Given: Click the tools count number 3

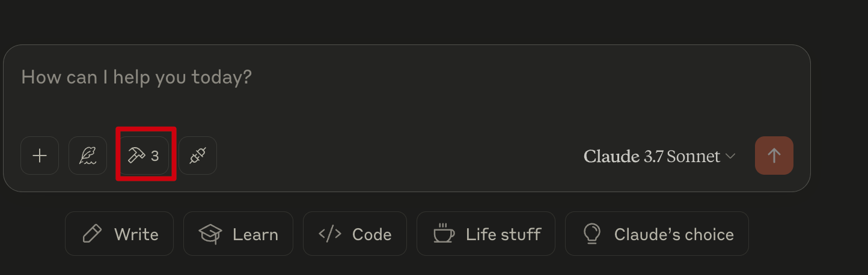Looking at the screenshot, I should [155, 156].
